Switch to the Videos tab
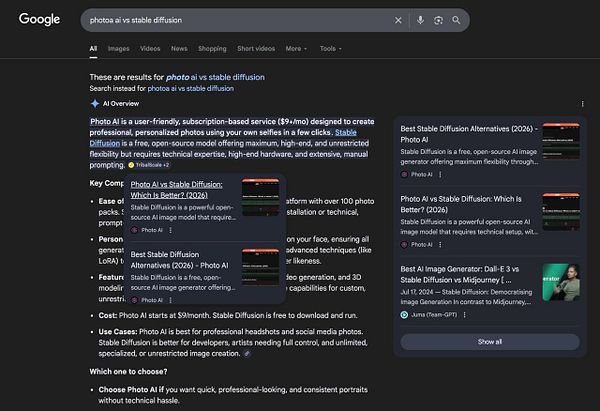Viewport: 600px width, 411px height. [x=150, y=49]
